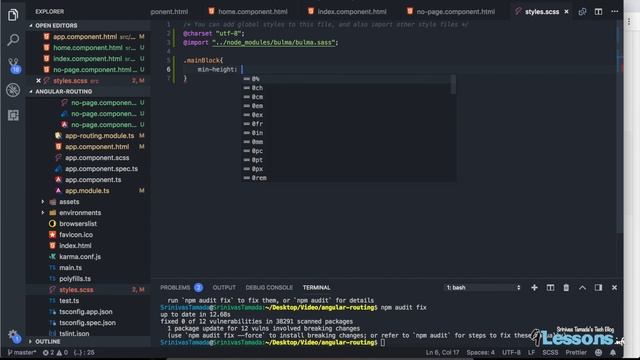Open main.ts file in explorer
The image size is (640, 360).
coord(70,268)
